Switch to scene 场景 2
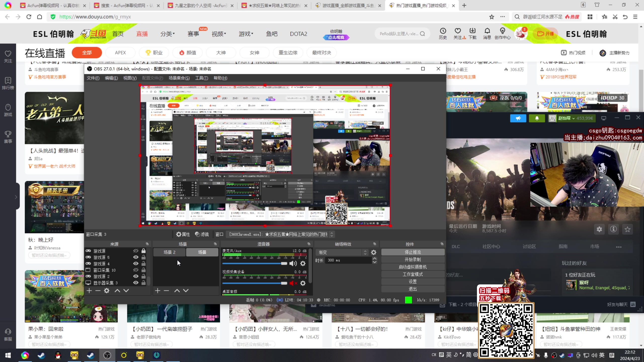Image resolution: width=644 pixels, height=362 pixels. [x=169, y=252]
